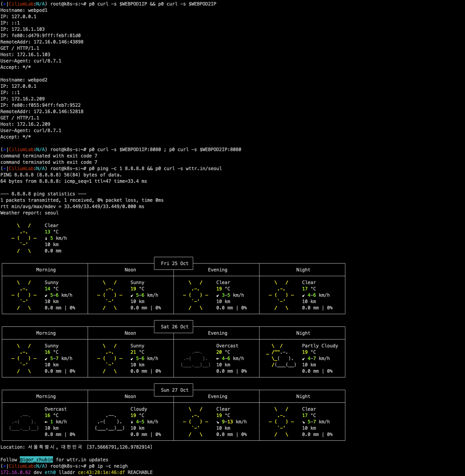Click the '14 °C' Friday morning temperature

(51, 289)
